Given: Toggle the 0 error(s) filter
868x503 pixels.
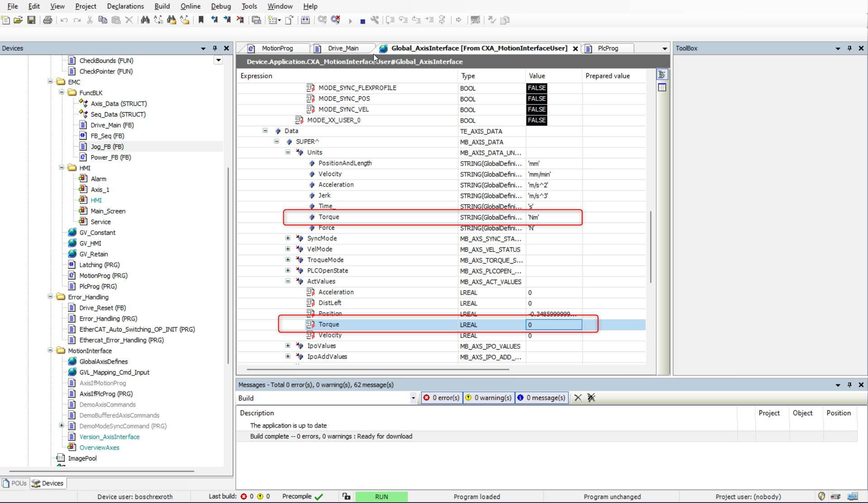Looking at the screenshot, I should [x=442, y=398].
